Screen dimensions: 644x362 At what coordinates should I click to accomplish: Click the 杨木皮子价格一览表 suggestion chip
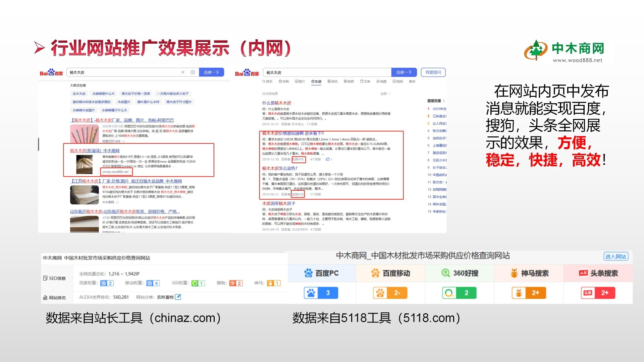tap(136, 94)
